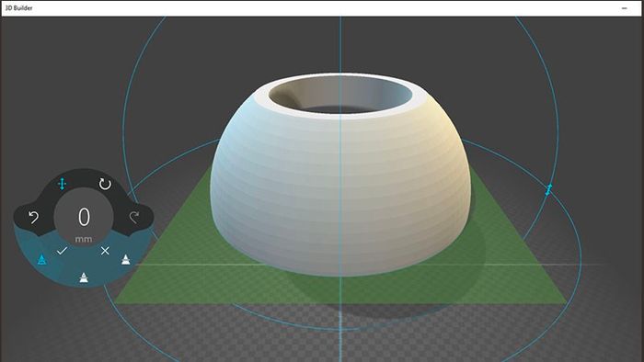Toggle the highlighted blue cone axis option

(41, 259)
